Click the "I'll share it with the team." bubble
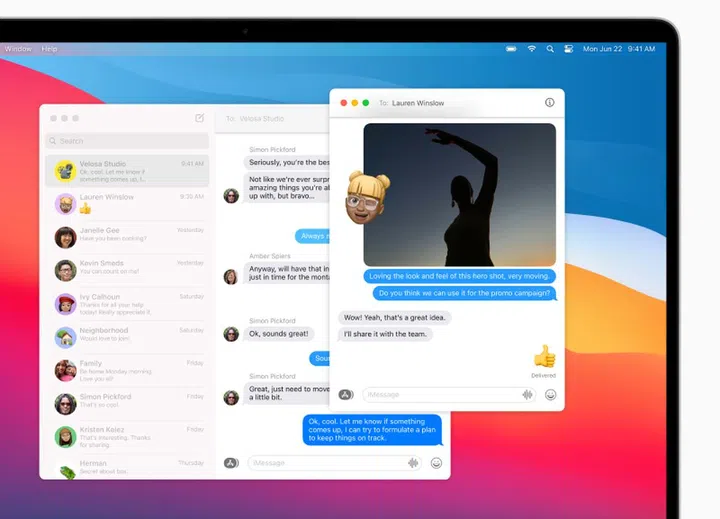The width and height of the screenshot is (720, 519). (x=385, y=334)
